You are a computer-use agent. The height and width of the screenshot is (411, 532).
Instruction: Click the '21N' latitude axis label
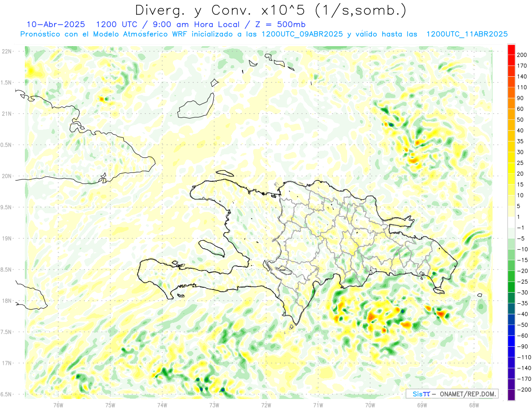pyautogui.click(x=7, y=114)
